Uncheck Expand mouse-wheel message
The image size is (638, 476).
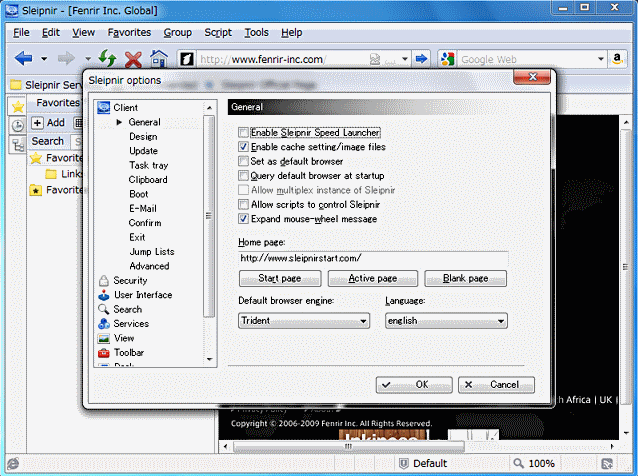243,218
